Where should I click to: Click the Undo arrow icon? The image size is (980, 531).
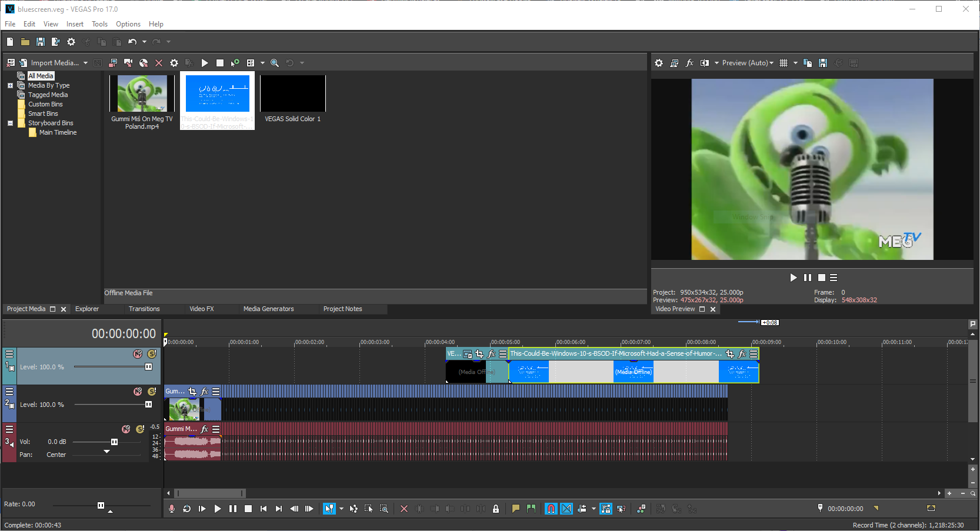[132, 42]
